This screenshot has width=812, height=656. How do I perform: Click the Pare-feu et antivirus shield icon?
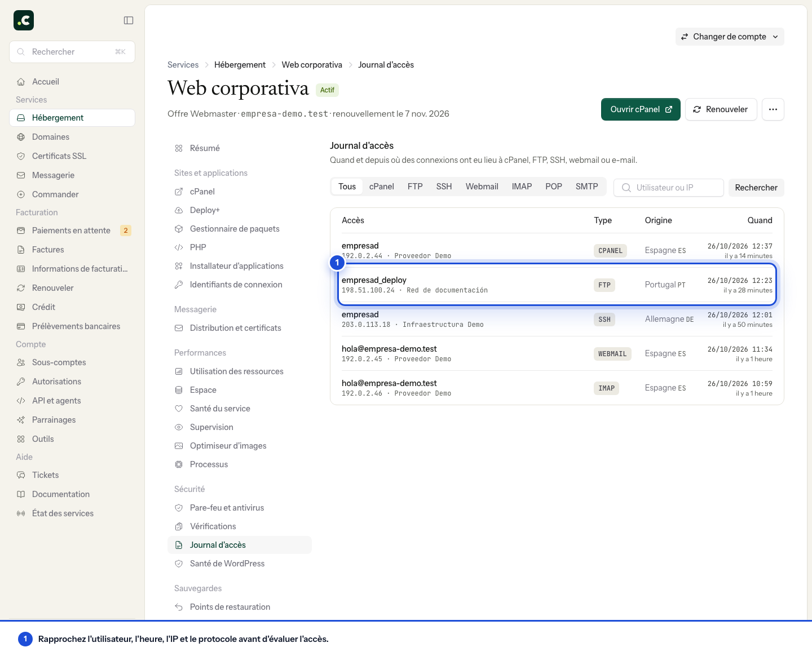179,508
